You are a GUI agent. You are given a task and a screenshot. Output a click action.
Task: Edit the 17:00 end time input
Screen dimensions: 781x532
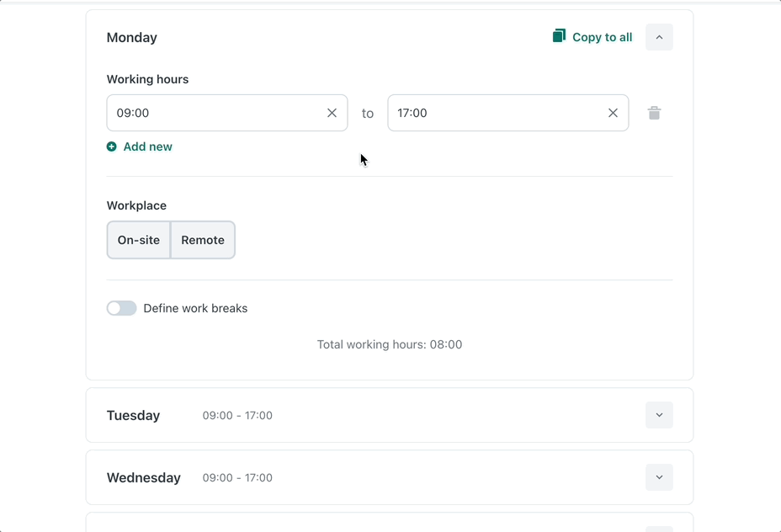[x=508, y=113]
